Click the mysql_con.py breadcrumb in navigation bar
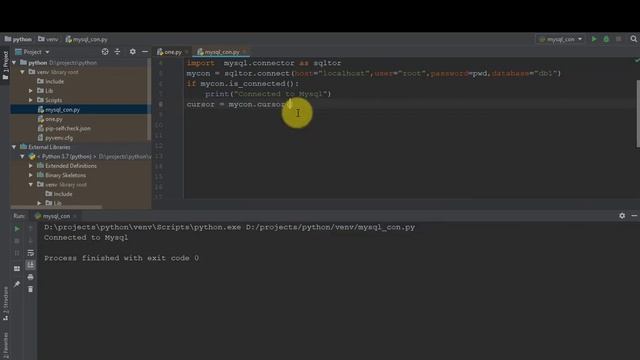 [86, 39]
